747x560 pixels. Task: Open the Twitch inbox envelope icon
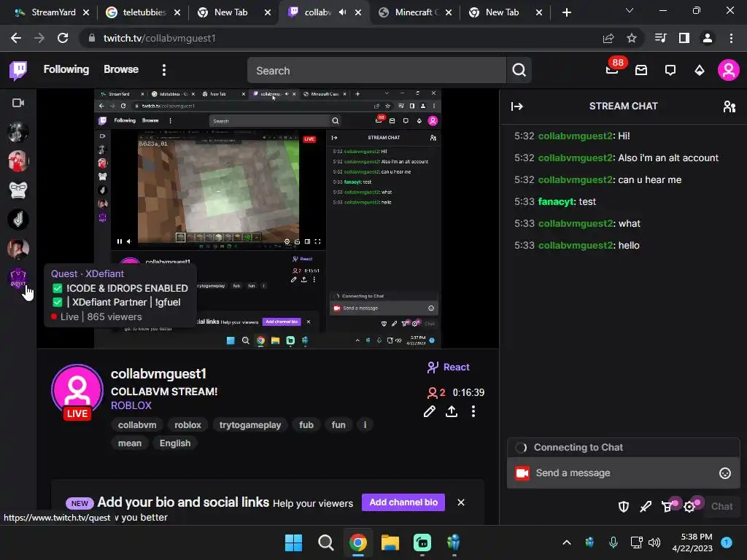[x=641, y=71]
